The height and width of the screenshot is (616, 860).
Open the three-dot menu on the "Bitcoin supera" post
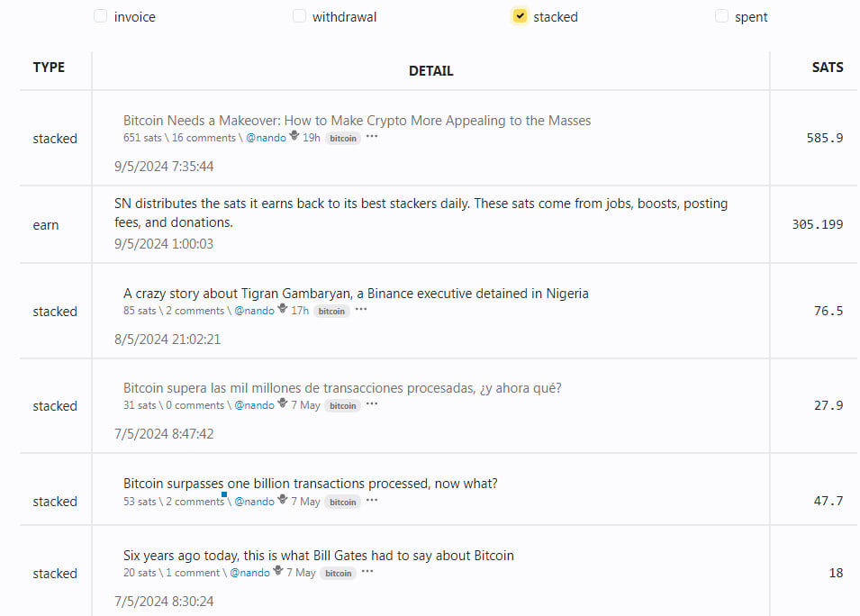[372, 404]
